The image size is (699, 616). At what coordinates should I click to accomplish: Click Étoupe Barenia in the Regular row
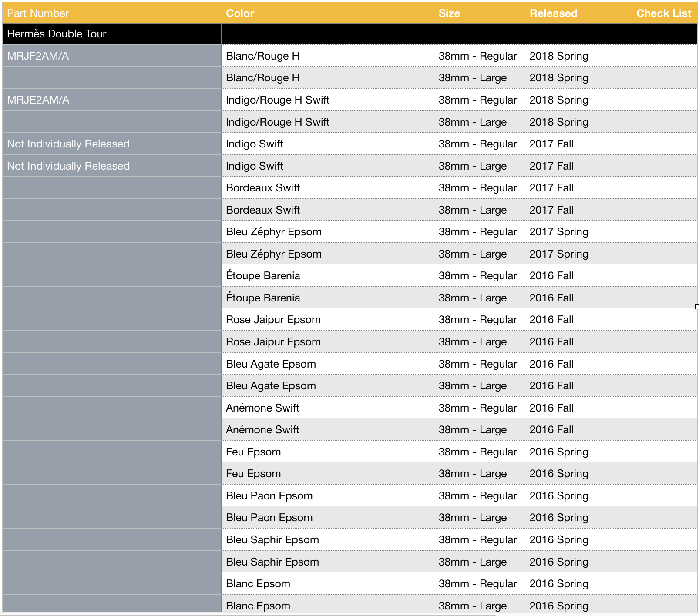pos(263,276)
